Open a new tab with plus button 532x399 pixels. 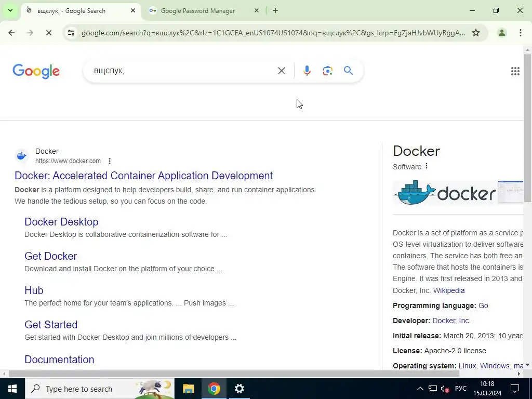pyautogui.click(x=275, y=10)
